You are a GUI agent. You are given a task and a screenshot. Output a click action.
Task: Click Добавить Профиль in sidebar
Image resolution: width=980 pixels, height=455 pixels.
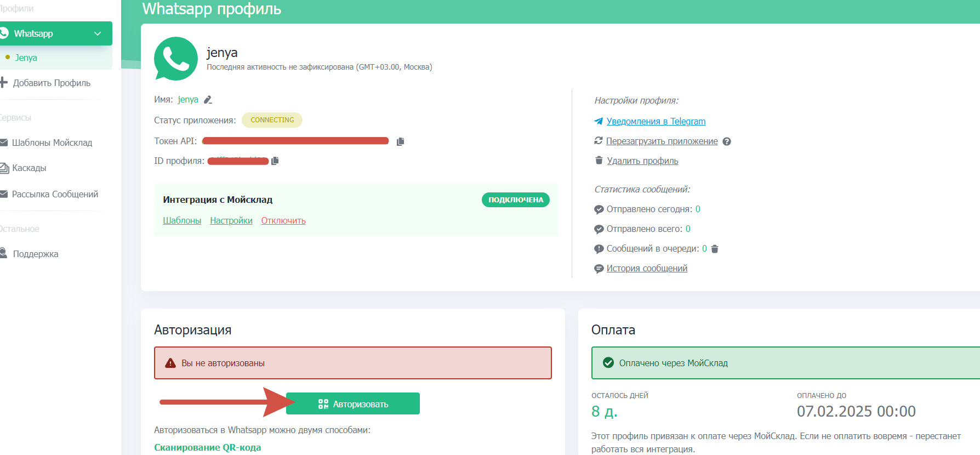(x=52, y=83)
